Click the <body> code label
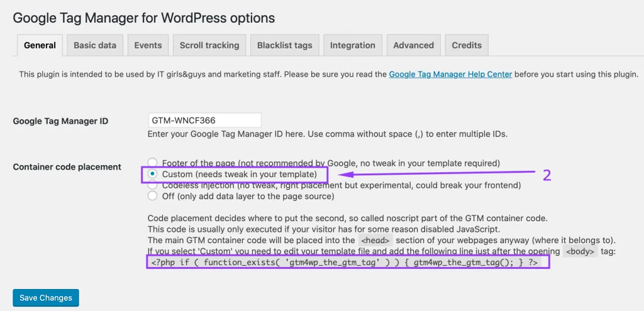 [579, 251]
